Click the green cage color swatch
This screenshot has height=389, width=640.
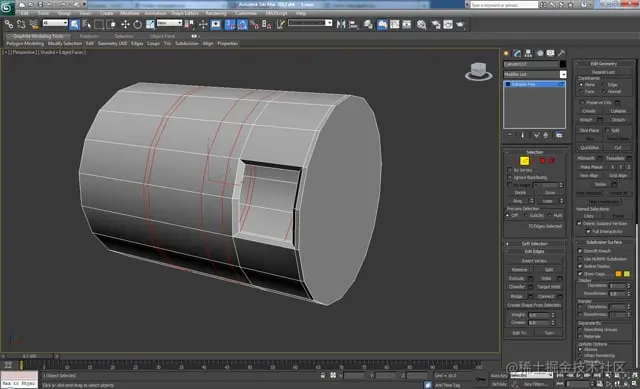coord(627,274)
